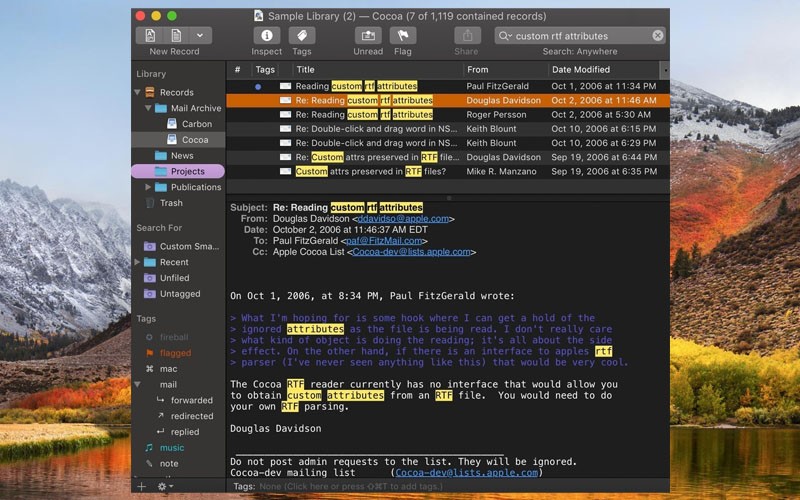Viewport: 800px width, 500px height.
Task: Mark the record as Unread
Action: click(368, 36)
